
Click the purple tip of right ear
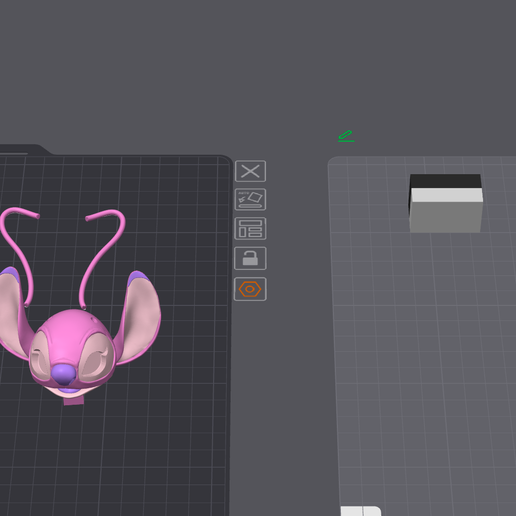[138, 278]
